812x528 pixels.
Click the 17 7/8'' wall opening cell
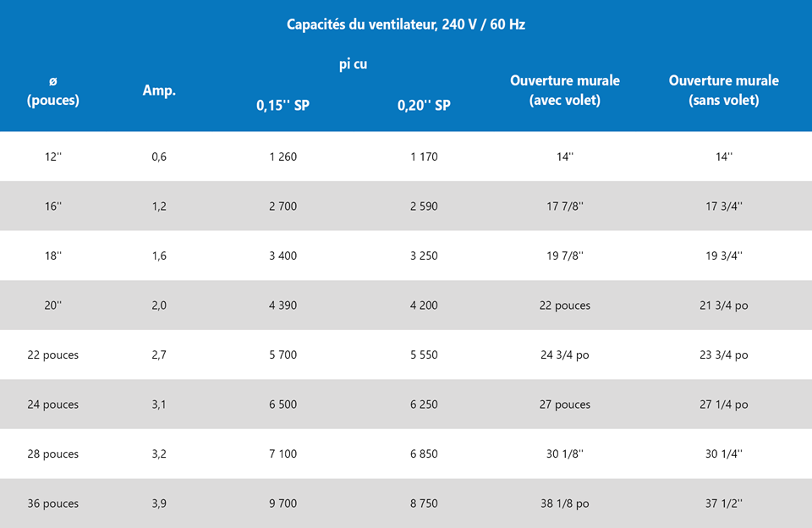tap(564, 206)
